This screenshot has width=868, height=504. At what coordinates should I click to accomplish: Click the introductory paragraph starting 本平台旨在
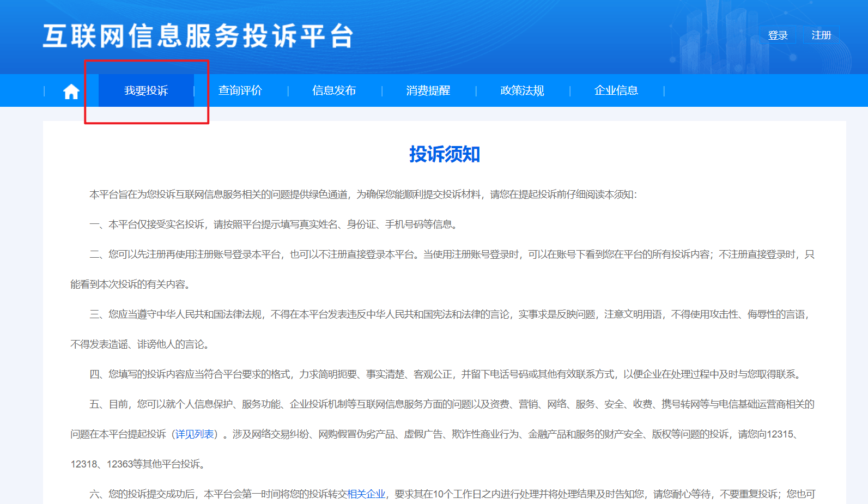(x=362, y=195)
